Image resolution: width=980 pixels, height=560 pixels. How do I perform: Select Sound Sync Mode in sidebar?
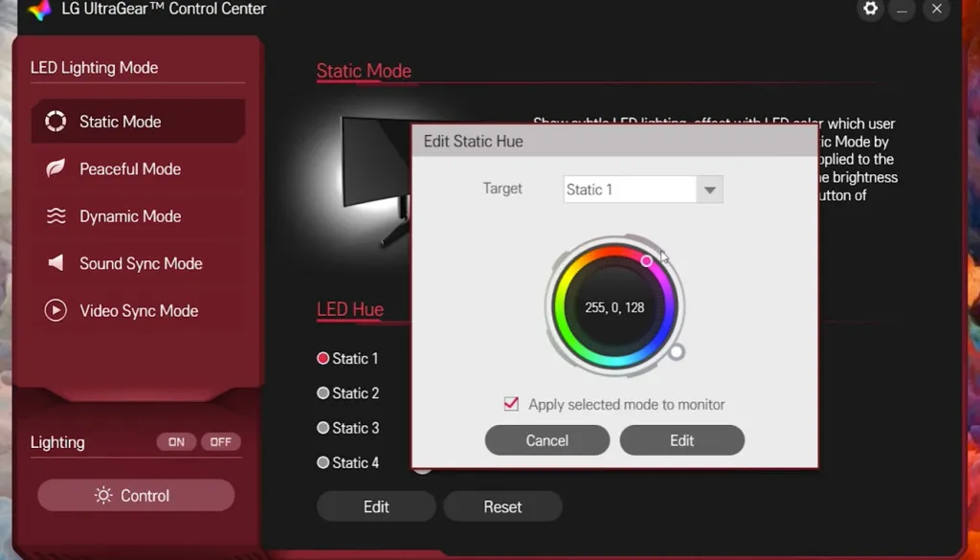tap(141, 263)
